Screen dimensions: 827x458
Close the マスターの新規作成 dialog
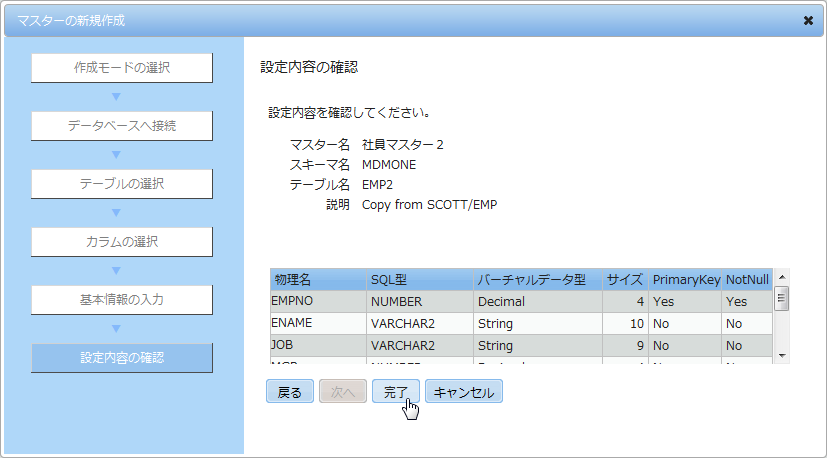pyautogui.click(x=808, y=21)
